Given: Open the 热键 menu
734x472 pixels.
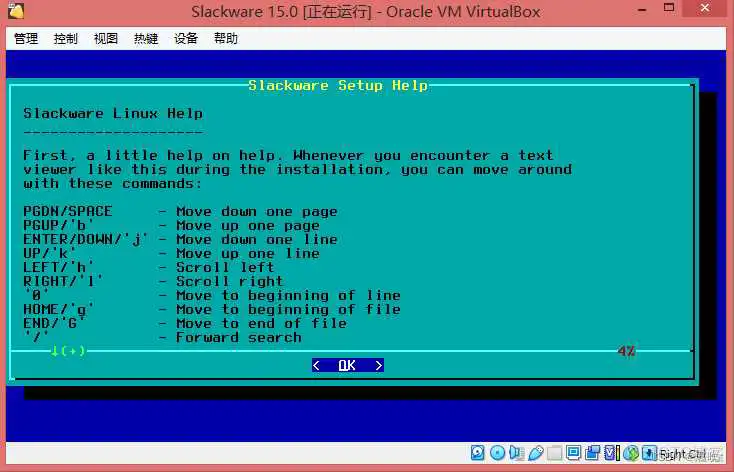Looking at the screenshot, I should [146, 38].
